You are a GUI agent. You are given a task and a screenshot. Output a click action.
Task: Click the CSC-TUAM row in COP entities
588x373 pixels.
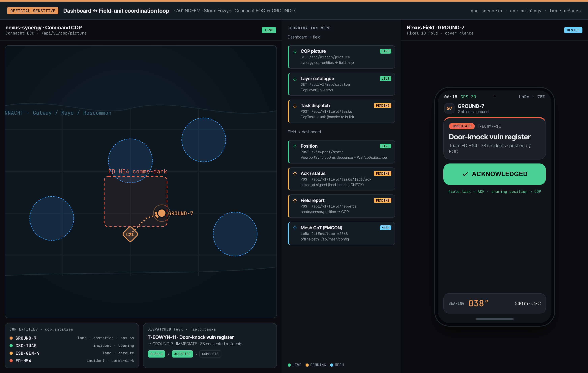point(72,346)
